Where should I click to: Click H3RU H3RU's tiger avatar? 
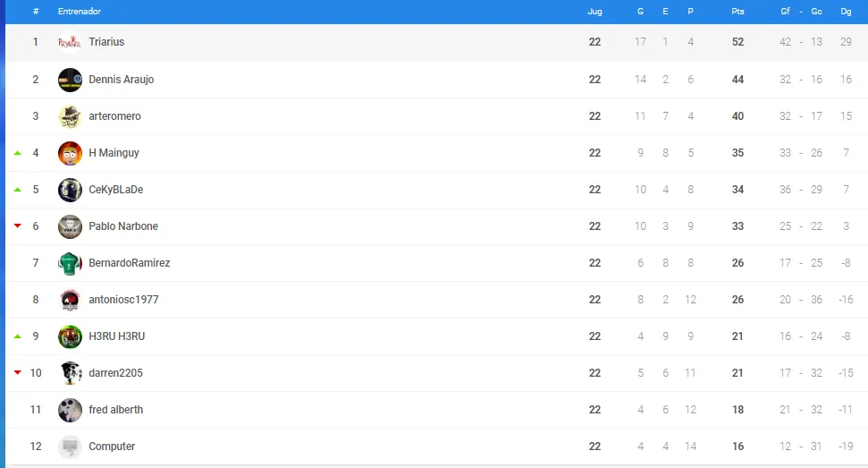[x=70, y=336]
